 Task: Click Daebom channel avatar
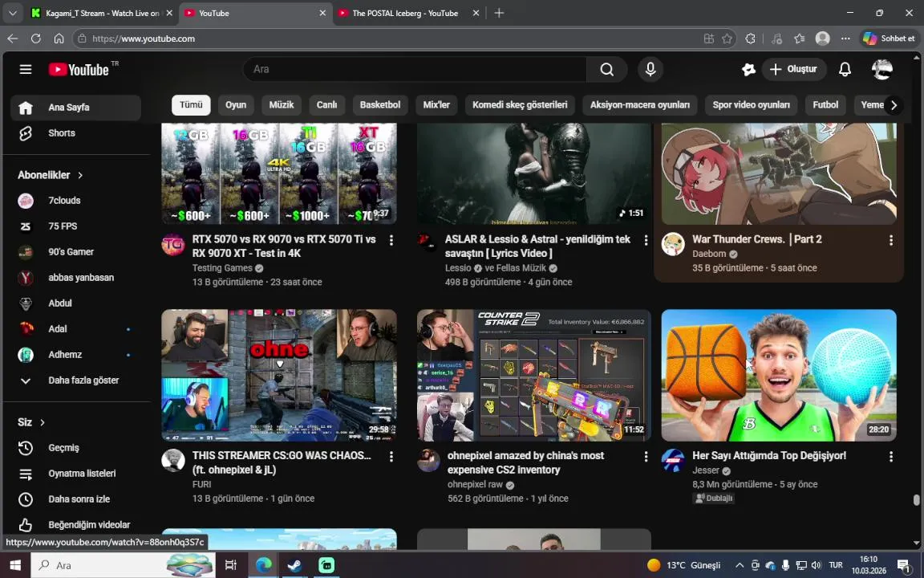pos(673,244)
